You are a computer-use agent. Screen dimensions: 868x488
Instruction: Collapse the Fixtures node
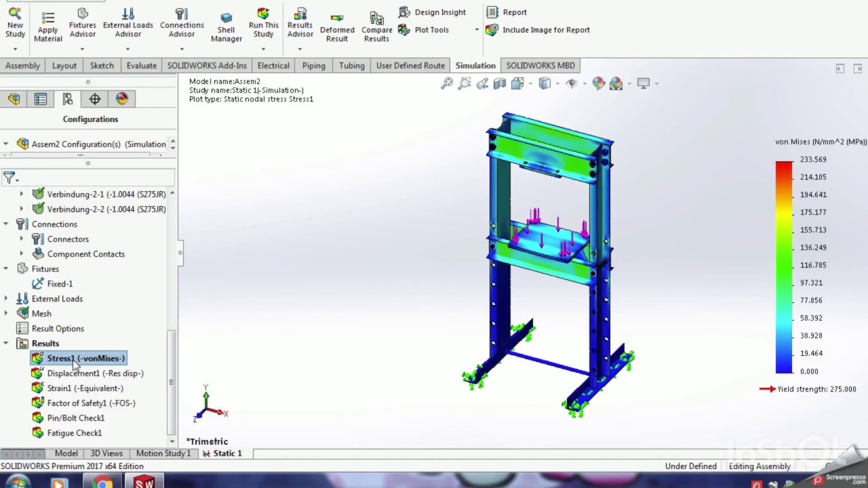(x=6, y=269)
